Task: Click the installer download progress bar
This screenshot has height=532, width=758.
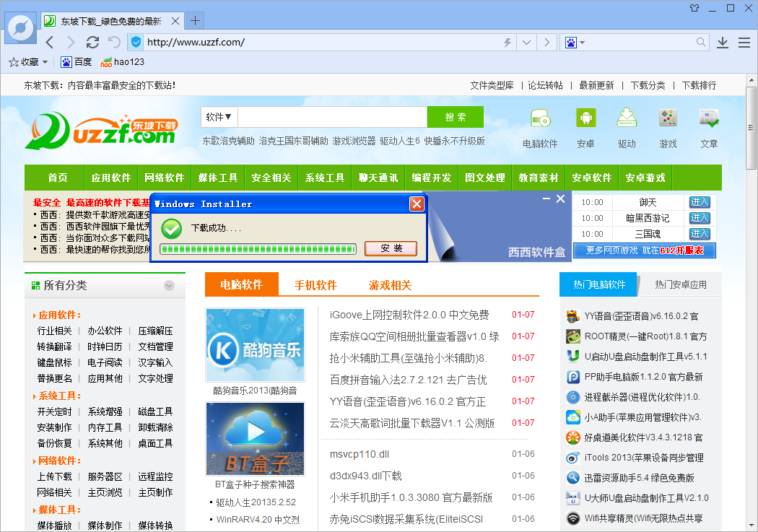Action: [x=258, y=249]
